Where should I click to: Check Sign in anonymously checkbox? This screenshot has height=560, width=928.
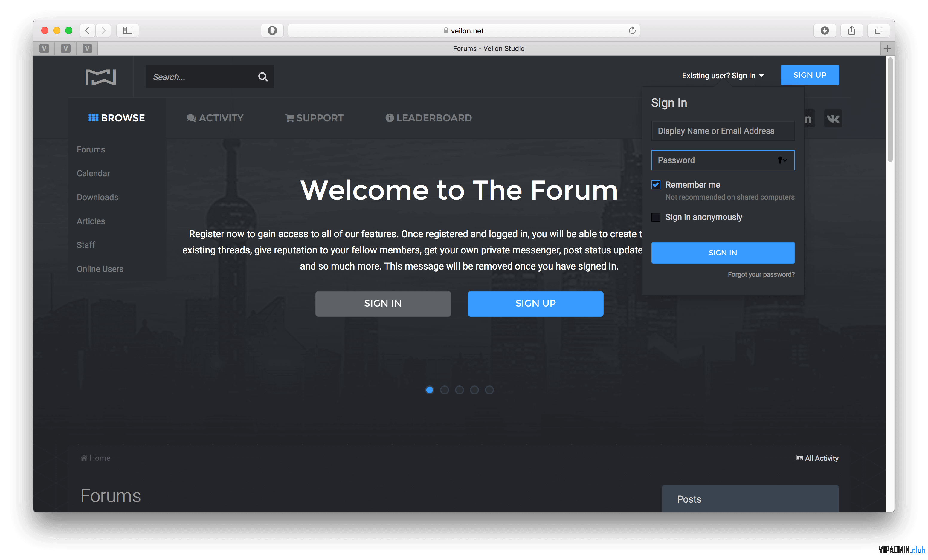656,217
